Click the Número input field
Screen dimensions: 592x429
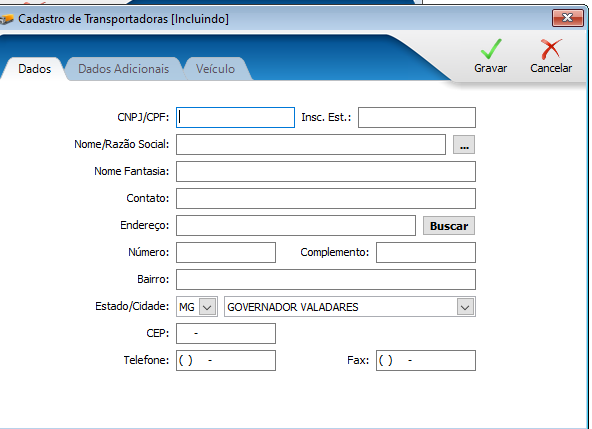coord(226,253)
